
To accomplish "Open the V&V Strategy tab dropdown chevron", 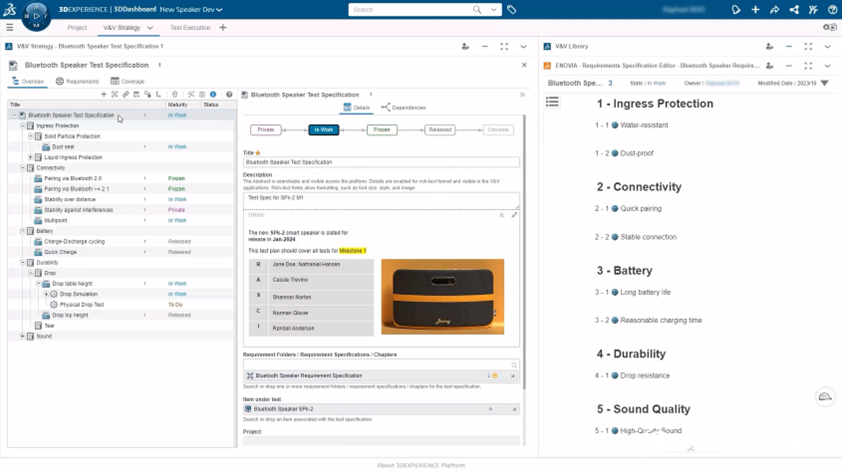I will click(x=150, y=27).
